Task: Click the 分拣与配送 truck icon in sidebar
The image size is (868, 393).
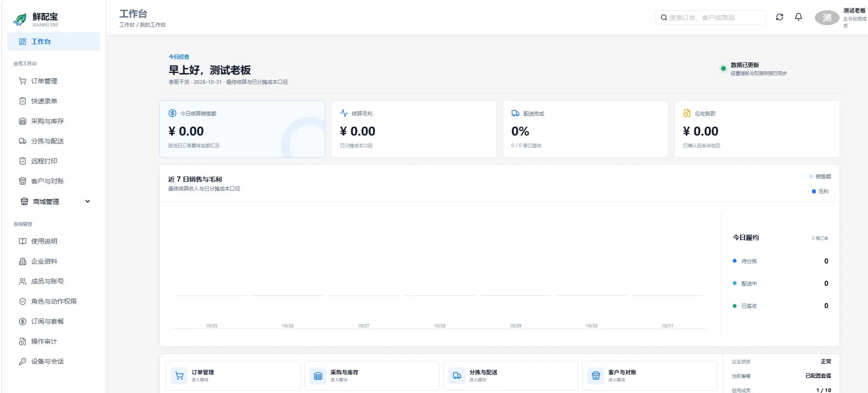Action: [22, 141]
